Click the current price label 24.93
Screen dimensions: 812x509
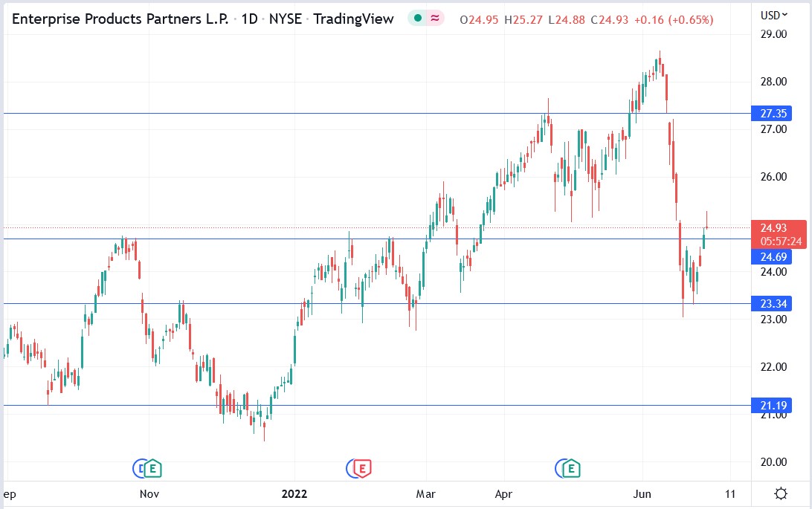[773, 227]
